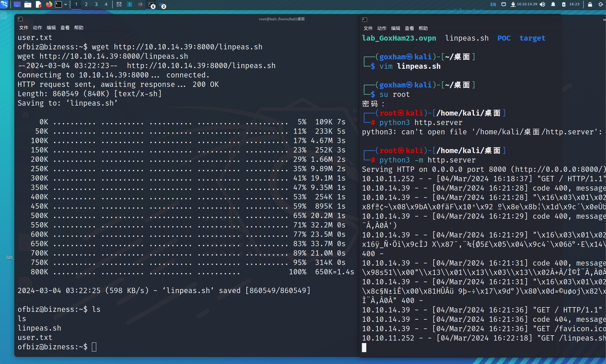Launch the text editor from panel
606x364 pixels.
pos(38,4)
